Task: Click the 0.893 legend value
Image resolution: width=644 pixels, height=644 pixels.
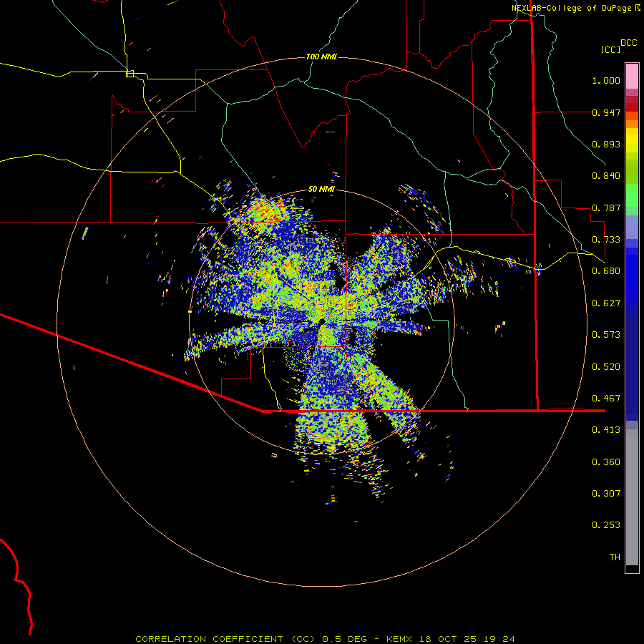Action: point(606,144)
